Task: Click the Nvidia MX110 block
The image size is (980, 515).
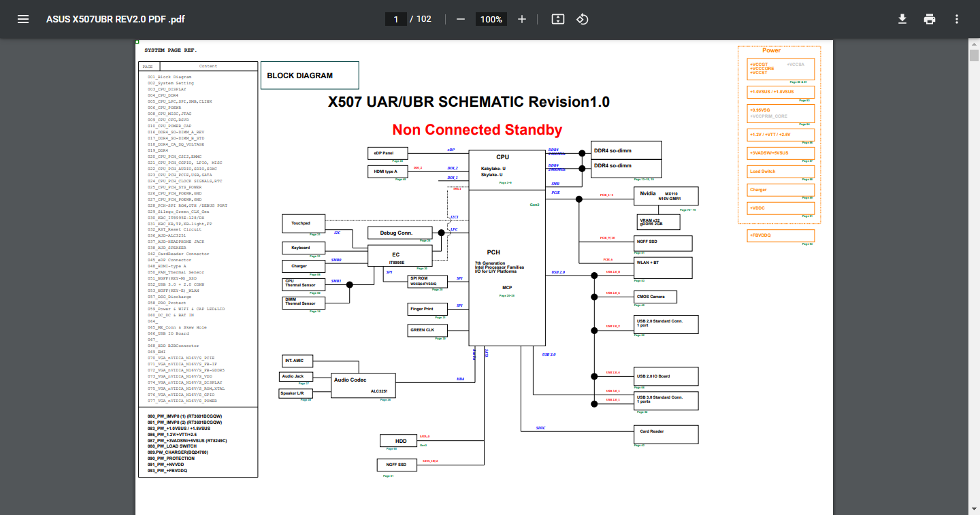Action: coord(666,197)
